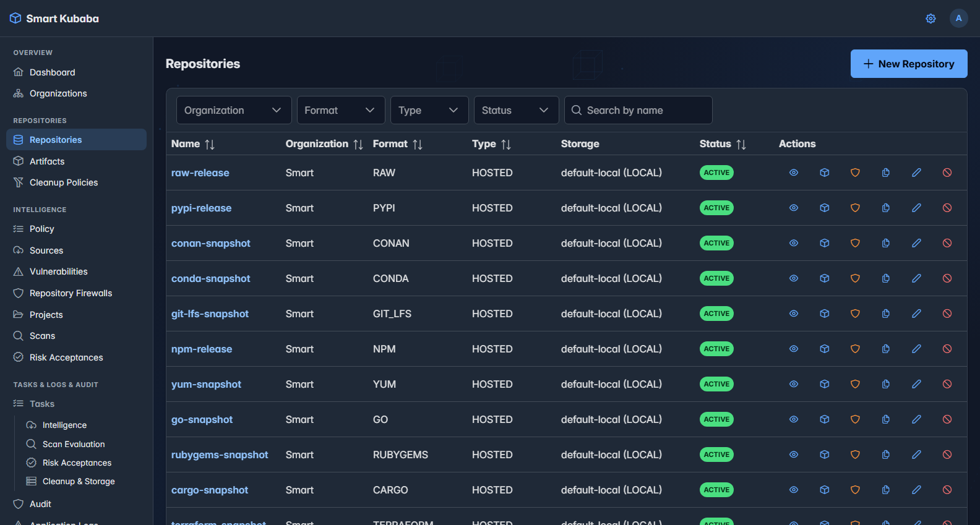Viewport: 980px width, 525px height.
Task: Open the Status filter dropdown
Action: pyautogui.click(x=517, y=110)
